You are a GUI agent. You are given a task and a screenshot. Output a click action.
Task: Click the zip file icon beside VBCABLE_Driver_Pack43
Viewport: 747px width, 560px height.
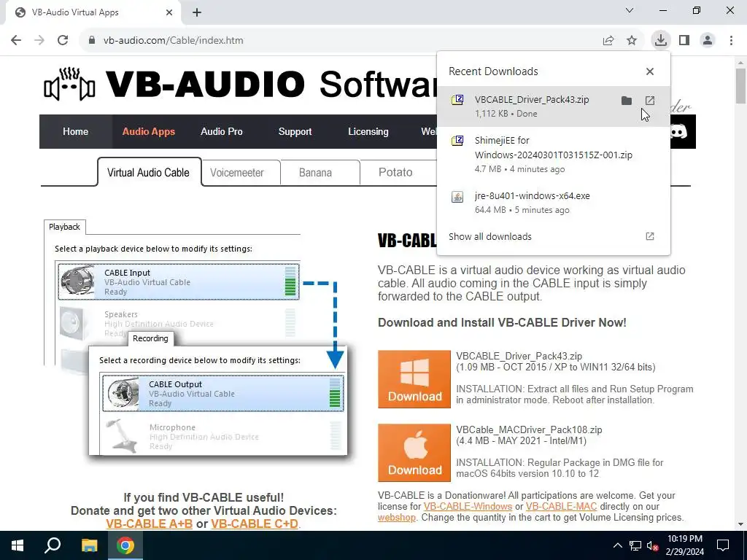pyautogui.click(x=457, y=100)
